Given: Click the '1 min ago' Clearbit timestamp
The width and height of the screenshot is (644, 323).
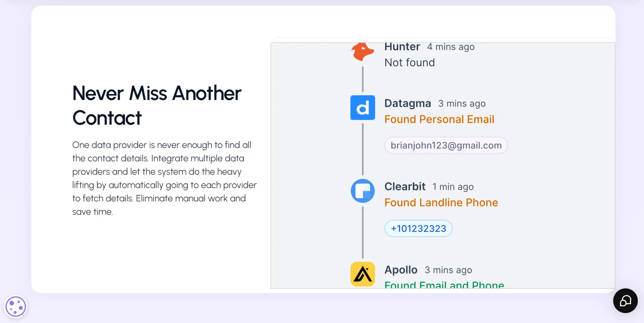Looking at the screenshot, I should point(453,187).
